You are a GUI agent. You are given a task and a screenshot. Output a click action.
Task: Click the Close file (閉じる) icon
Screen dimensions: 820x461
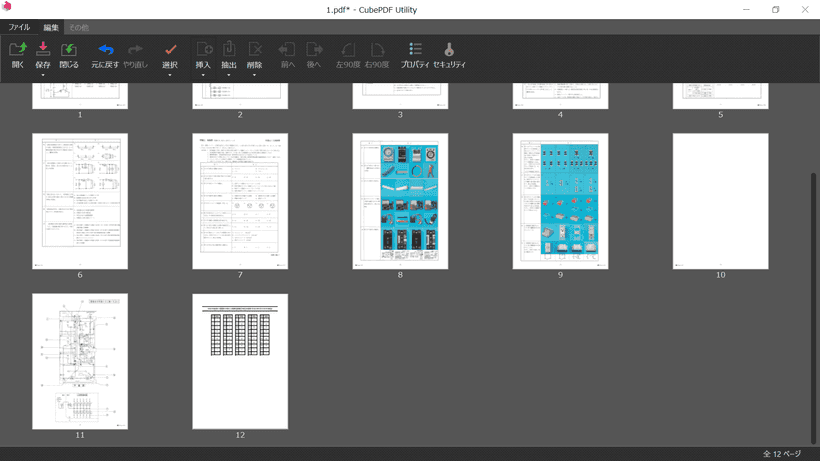[69, 50]
